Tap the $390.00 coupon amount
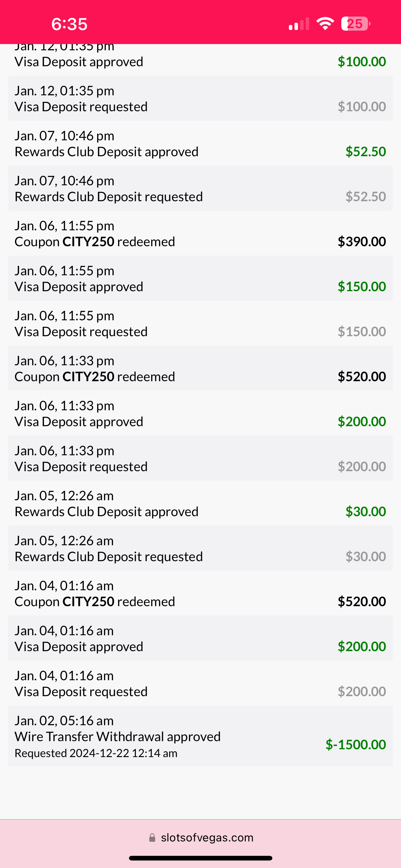The width and height of the screenshot is (401, 868). pos(361,242)
